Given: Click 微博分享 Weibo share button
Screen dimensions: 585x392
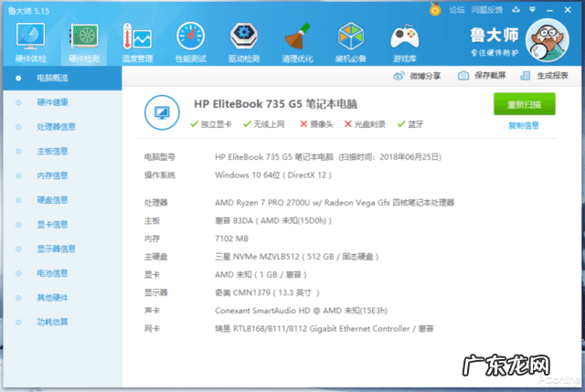Looking at the screenshot, I should (420, 76).
